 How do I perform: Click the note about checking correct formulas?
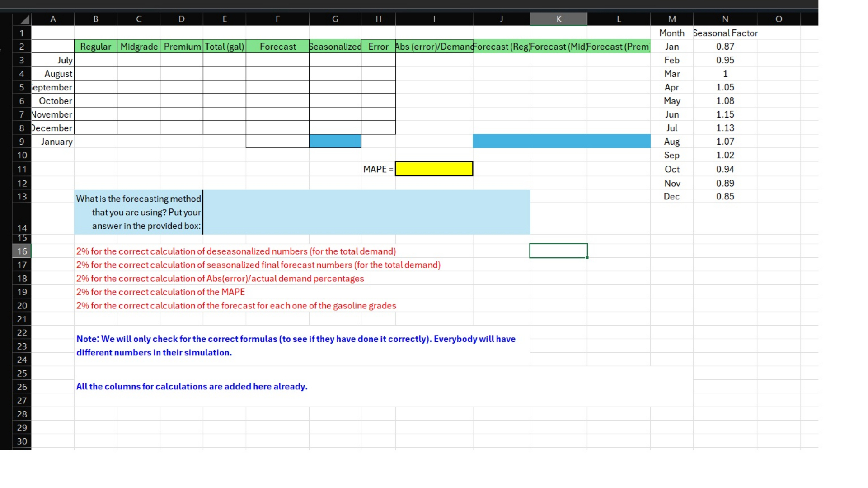[x=296, y=346]
